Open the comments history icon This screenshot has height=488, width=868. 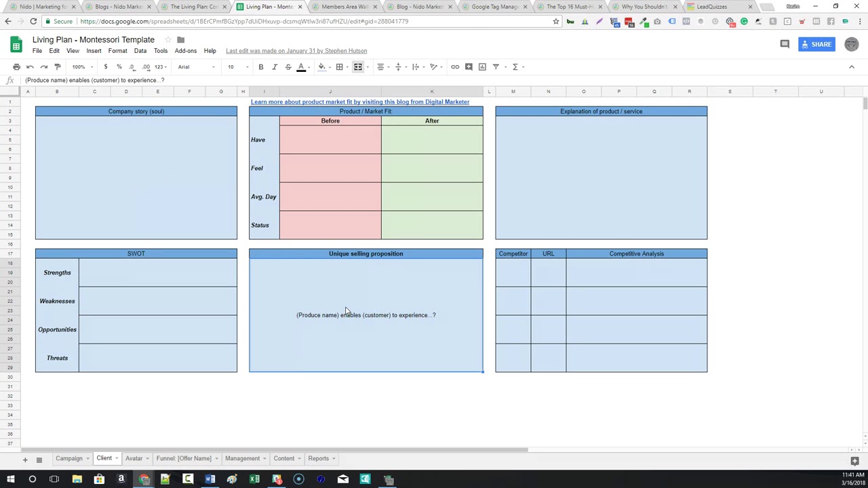tap(785, 44)
